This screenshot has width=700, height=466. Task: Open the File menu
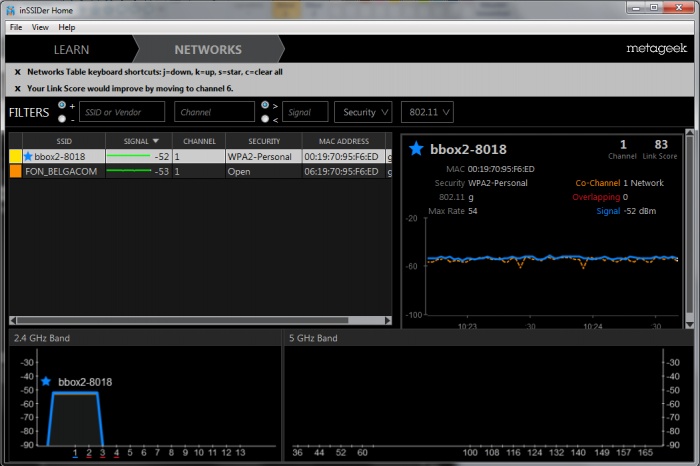[16, 27]
